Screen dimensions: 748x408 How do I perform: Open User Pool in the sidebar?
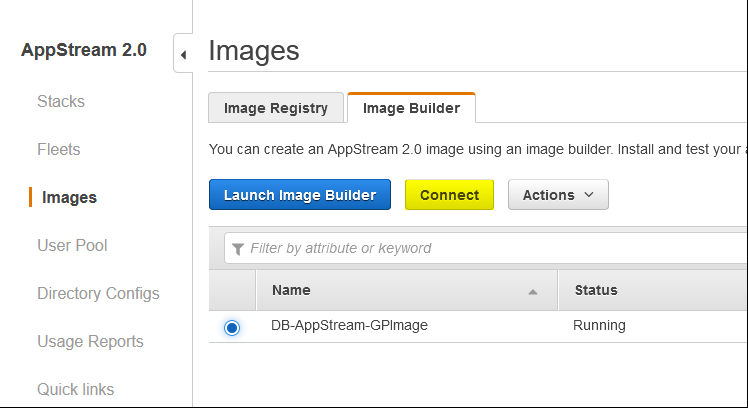pyautogui.click(x=72, y=245)
